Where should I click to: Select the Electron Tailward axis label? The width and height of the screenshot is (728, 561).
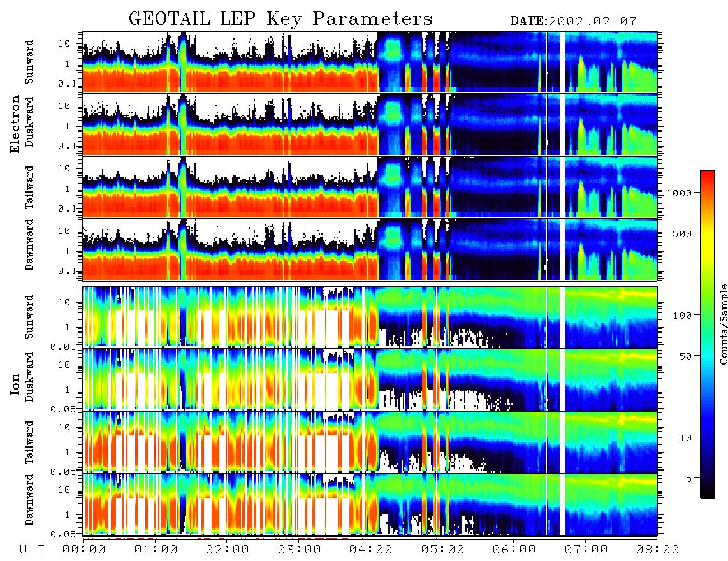[x=30, y=187]
